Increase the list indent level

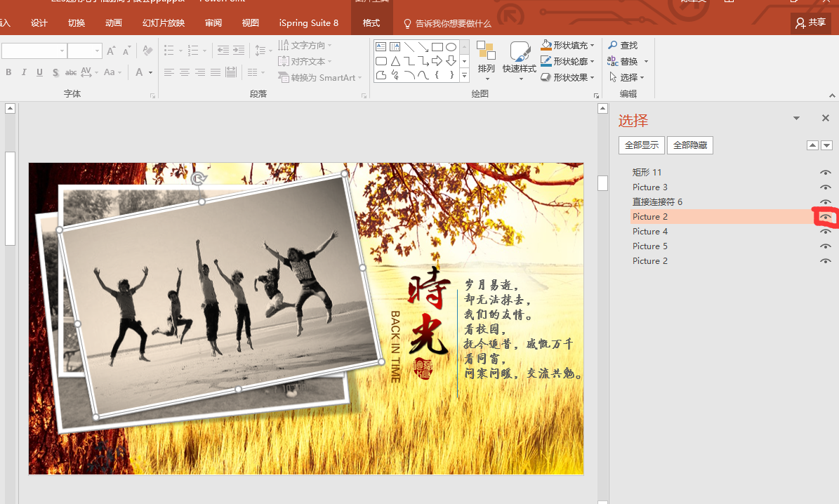click(239, 51)
